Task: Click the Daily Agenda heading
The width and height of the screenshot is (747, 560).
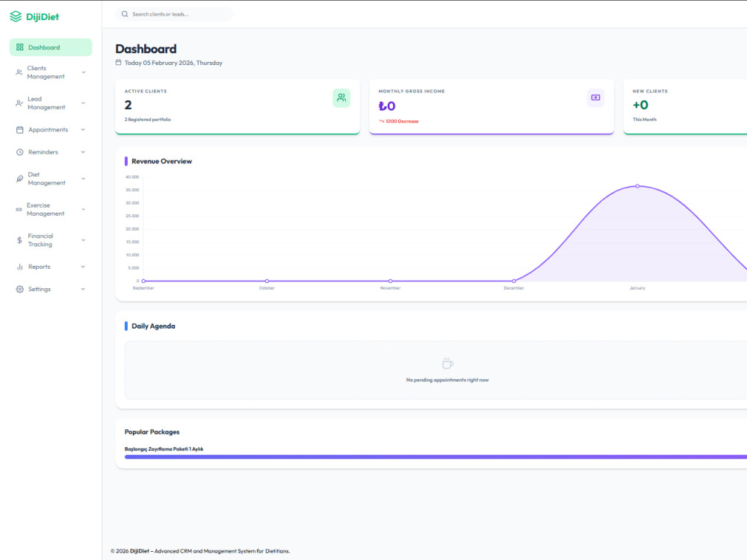Action: [x=153, y=326]
